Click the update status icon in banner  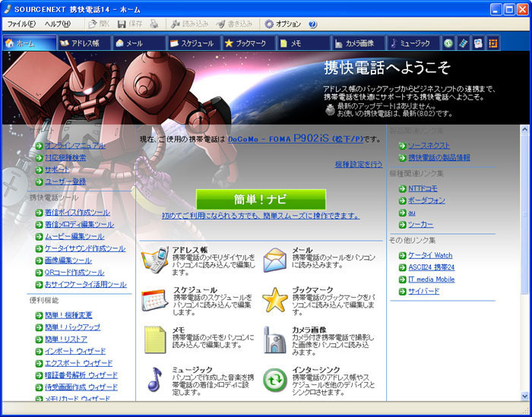click(x=330, y=110)
